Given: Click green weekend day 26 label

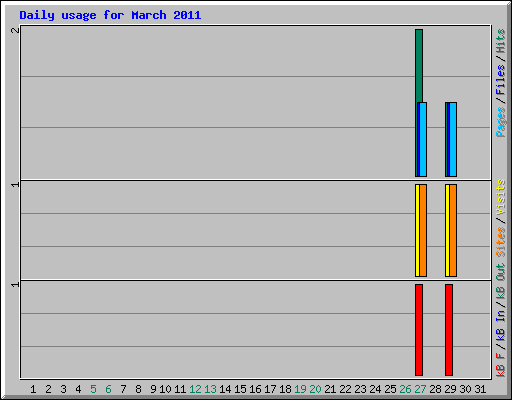Looking at the screenshot, I should coord(405,389).
